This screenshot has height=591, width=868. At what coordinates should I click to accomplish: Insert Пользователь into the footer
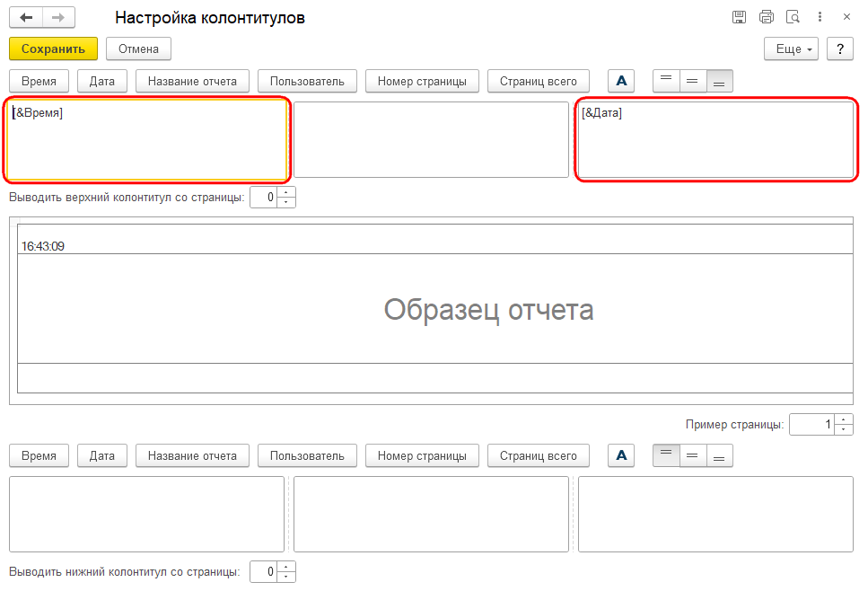(x=307, y=456)
